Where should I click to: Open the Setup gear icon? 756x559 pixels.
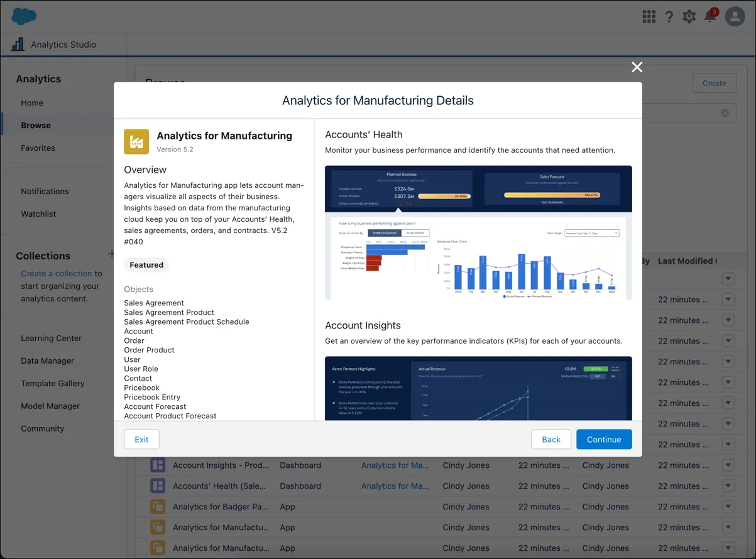click(689, 16)
